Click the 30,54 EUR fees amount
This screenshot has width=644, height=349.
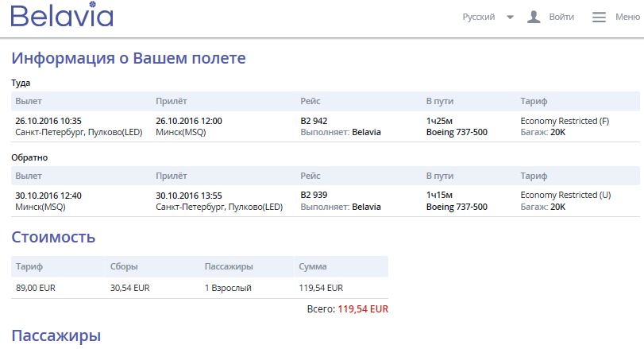[130, 288]
